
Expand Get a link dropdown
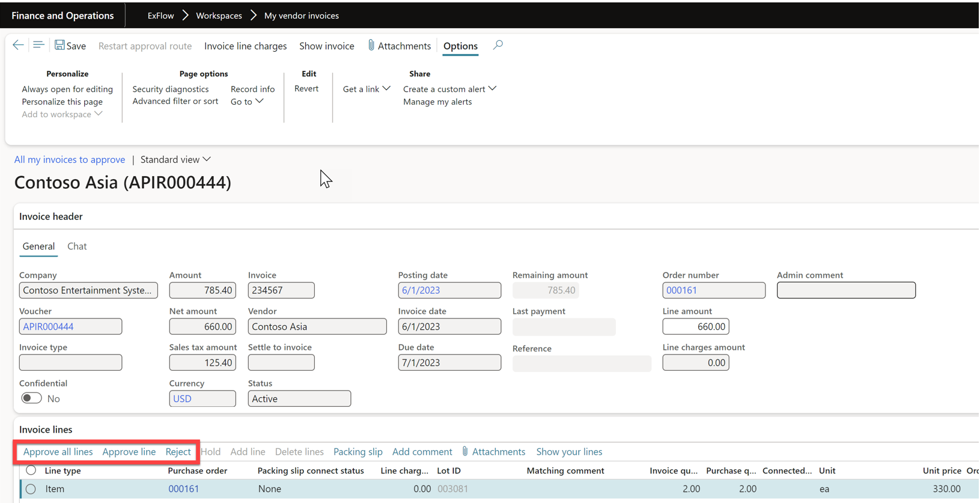point(367,89)
